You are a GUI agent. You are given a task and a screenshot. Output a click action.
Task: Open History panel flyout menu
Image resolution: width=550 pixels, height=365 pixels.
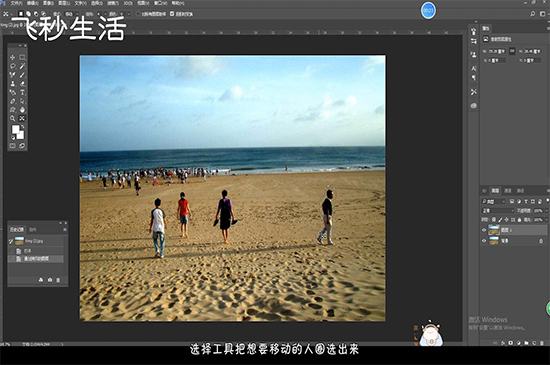(65, 230)
